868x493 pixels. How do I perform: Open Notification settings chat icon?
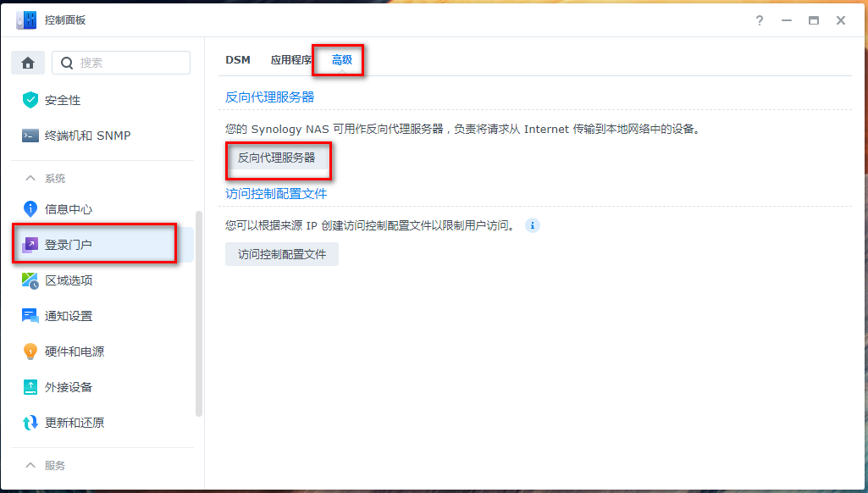point(30,316)
